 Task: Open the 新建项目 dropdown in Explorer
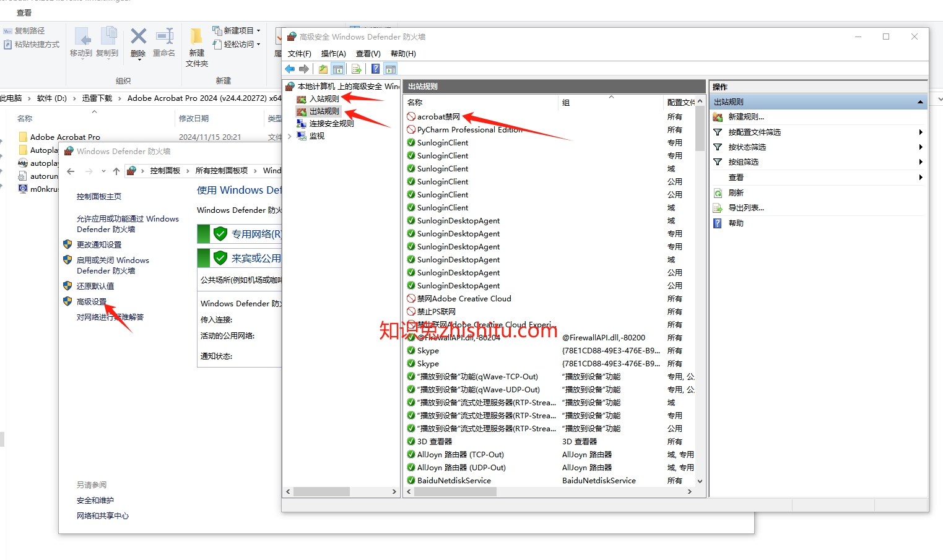click(x=236, y=30)
